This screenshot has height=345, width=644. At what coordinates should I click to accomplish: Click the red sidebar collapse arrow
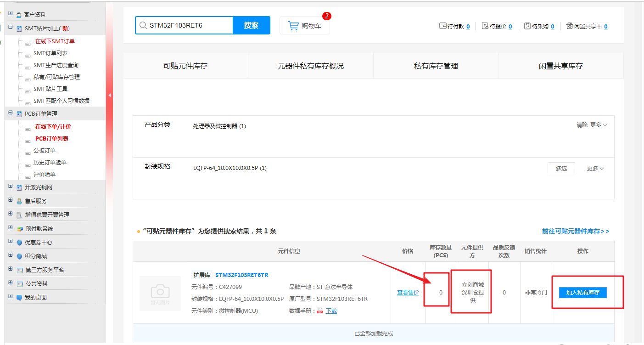tap(110, 96)
